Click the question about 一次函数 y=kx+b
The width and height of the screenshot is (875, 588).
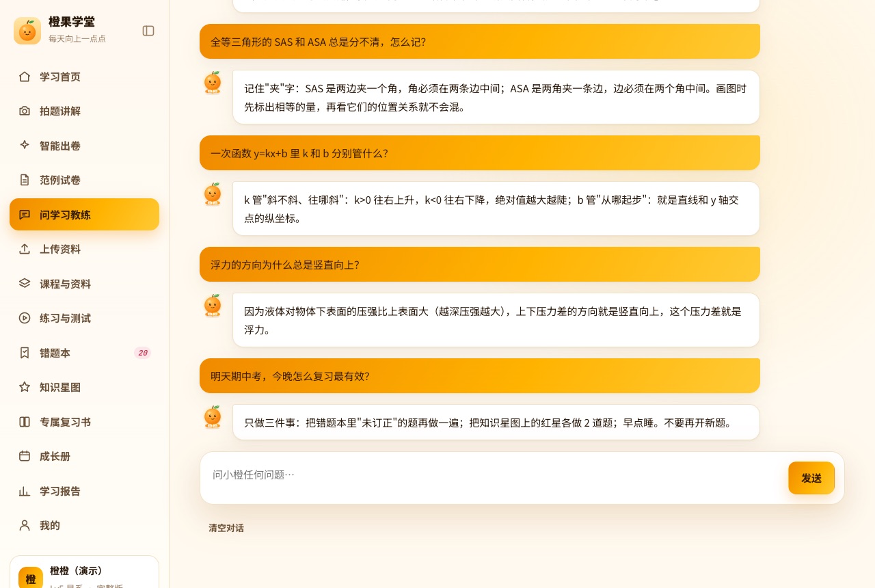(x=480, y=153)
